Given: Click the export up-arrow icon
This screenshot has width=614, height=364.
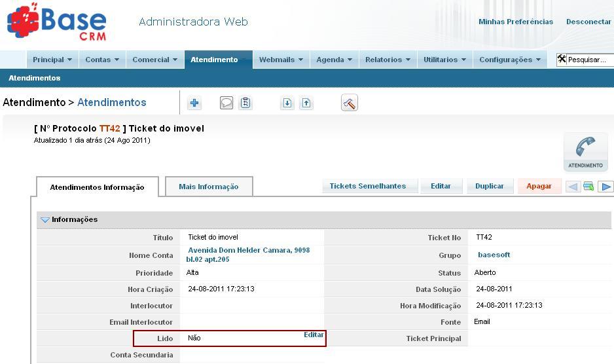Looking at the screenshot, I should coord(306,103).
